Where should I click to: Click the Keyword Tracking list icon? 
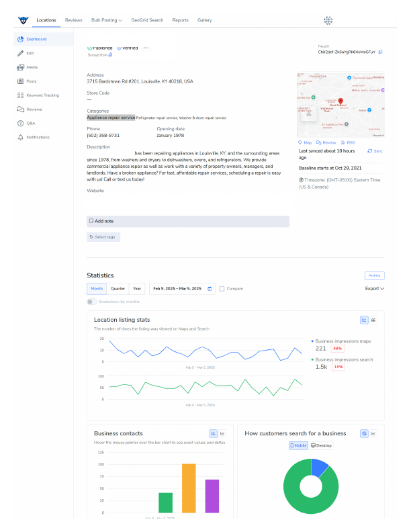click(x=20, y=95)
